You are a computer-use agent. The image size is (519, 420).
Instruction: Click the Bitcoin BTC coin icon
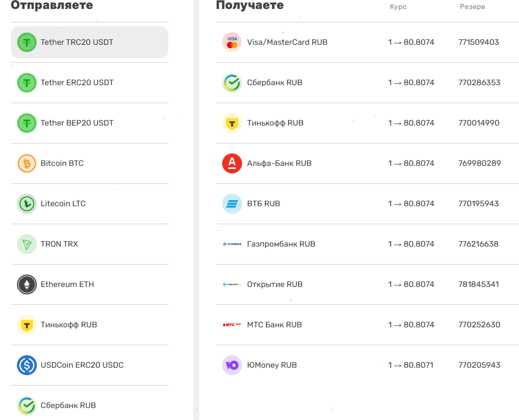pyautogui.click(x=27, y=163)
